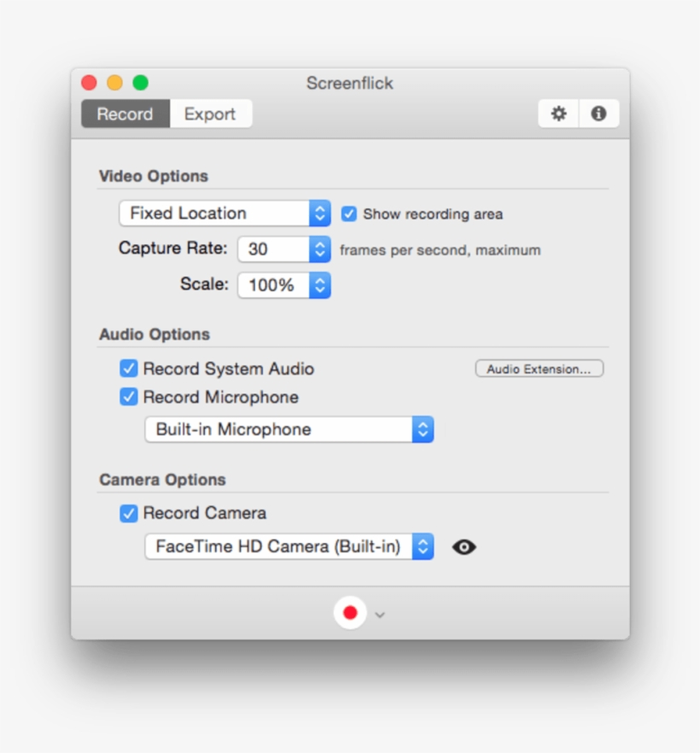Select the Record tab
The image size is (700, 753).
(x=125, y=114)
